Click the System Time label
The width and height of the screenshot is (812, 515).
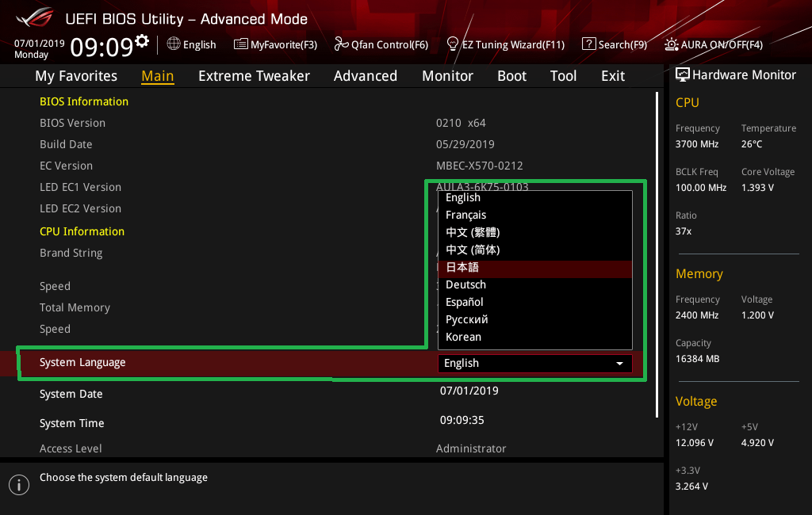click(x=72, y=423)
